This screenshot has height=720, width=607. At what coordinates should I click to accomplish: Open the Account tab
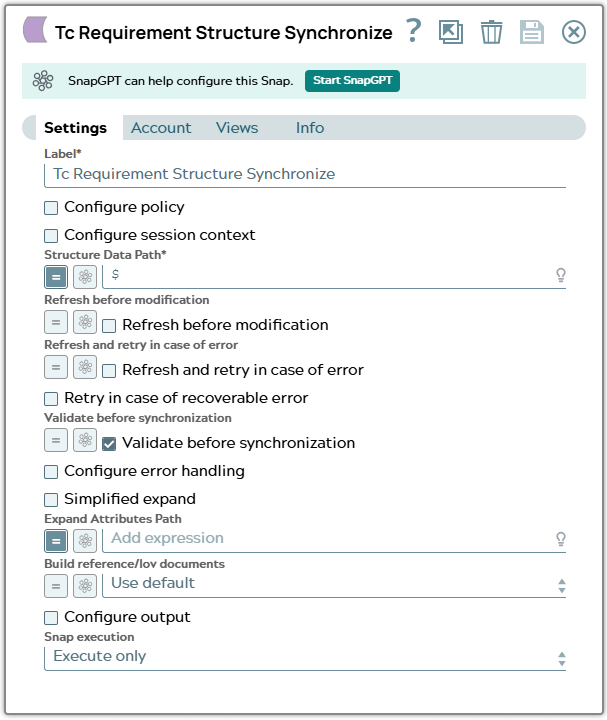[161, 128]
